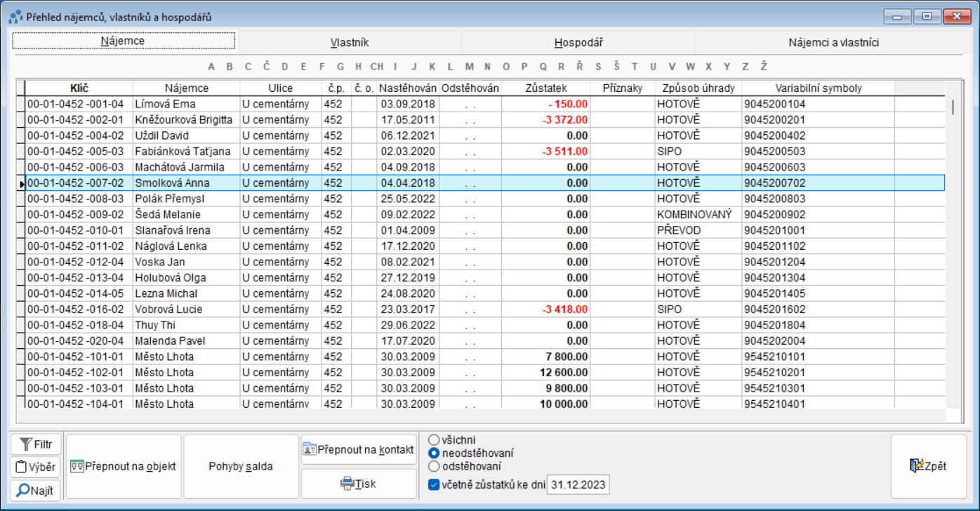The width and height of the screenshot is (980, 511).
Task: Go back using the Zpět button
Action: point(927,466)
